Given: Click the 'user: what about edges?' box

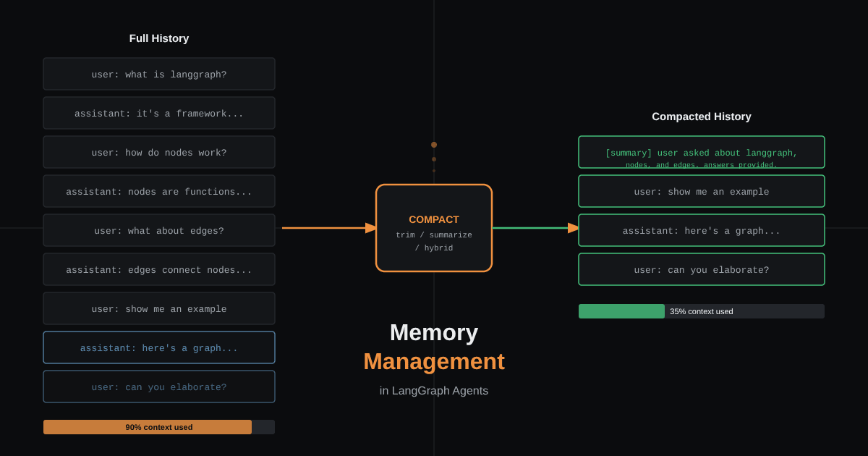Looking at the screenshot, I should [x=159, y=230].
